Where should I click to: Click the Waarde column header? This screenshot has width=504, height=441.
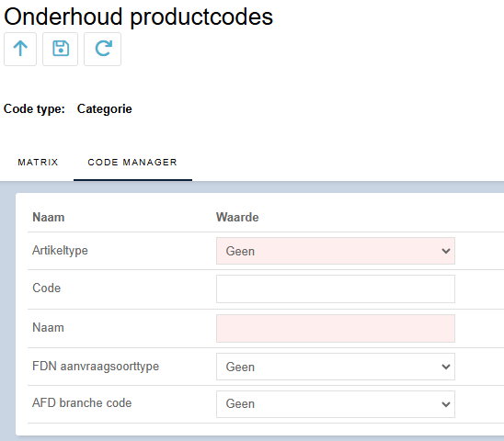click(237, 218)
